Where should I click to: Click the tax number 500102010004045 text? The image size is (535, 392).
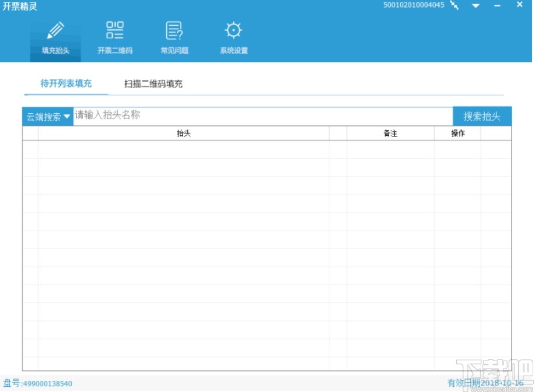pos(414,5)
